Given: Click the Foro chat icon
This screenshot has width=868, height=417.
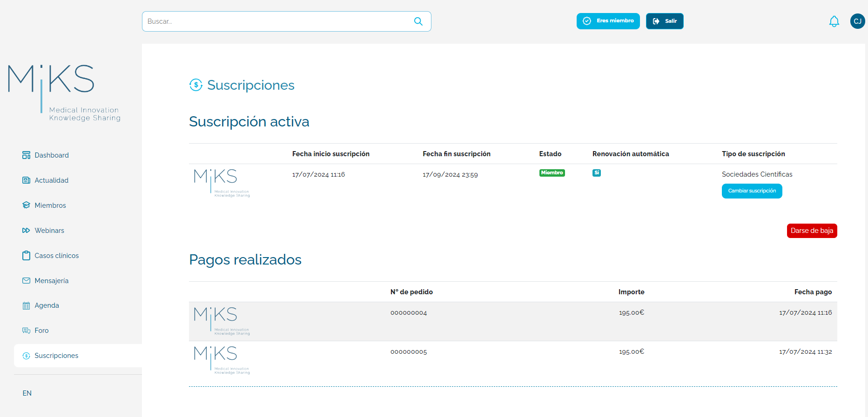Looking at the screenshot, I should pyautogui.click(x=26, y=331).
